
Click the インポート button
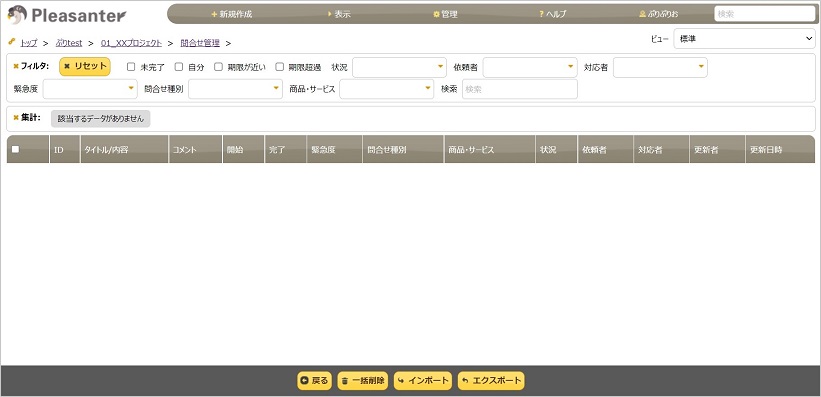coord(423,381)
